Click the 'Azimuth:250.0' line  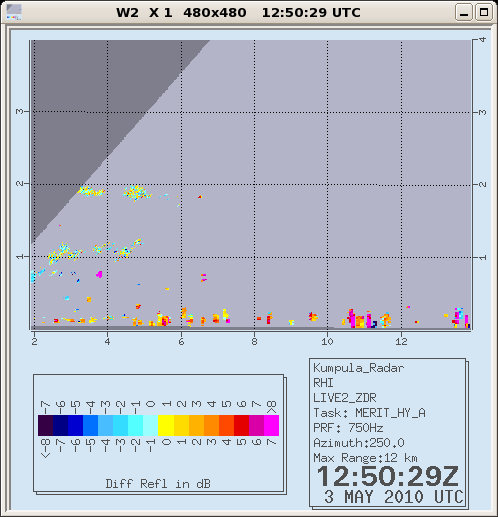coord(359,443)
